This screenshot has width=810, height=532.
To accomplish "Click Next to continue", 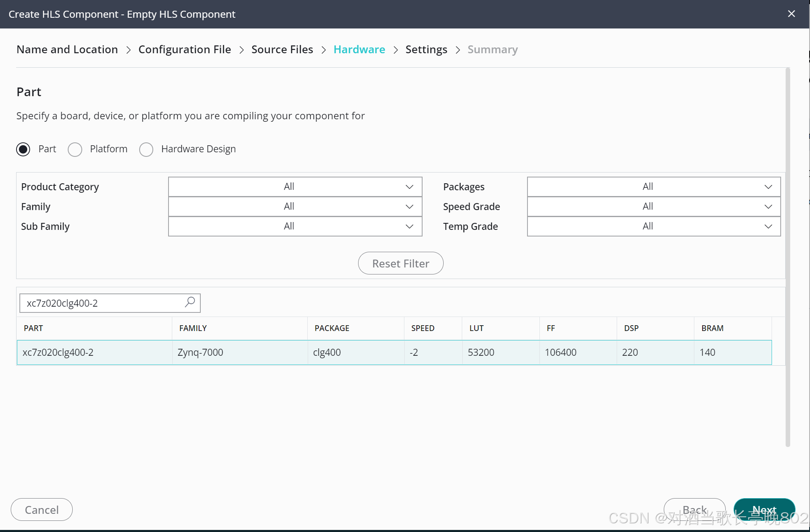I will 764,510.
